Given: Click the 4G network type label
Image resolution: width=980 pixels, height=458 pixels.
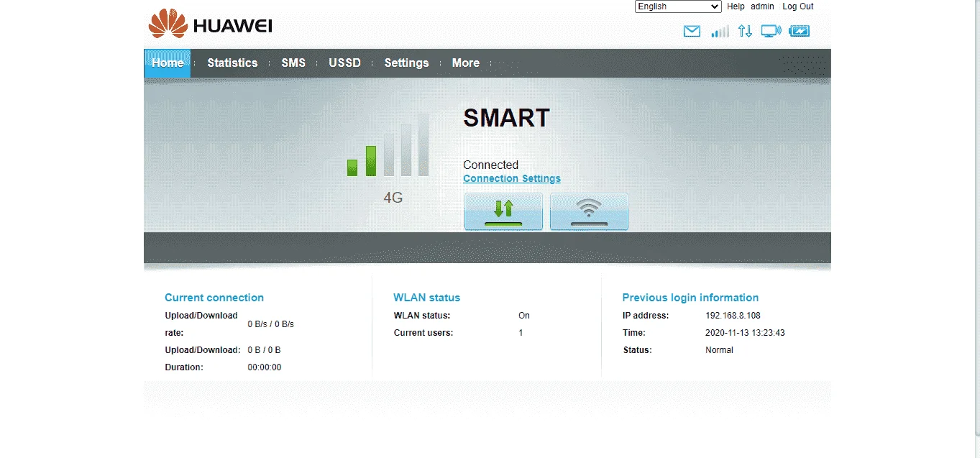Looking at the screenshot, I should tap(393, 197).
